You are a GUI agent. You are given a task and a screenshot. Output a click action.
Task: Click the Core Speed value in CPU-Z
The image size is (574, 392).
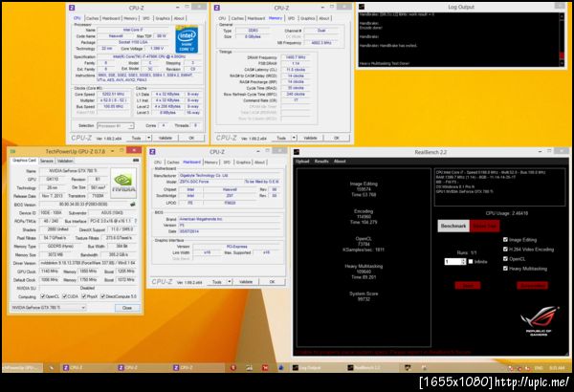[113, 94]
